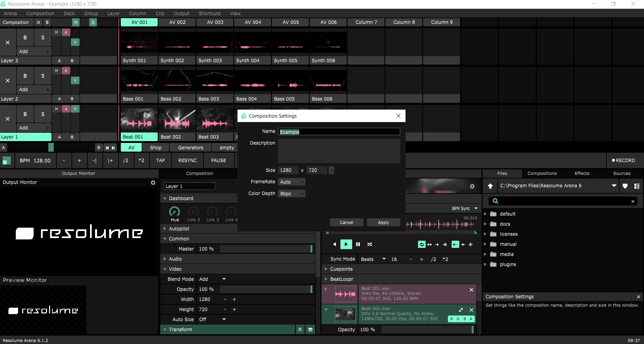
Task: Toggle Bypass on Layer 2
Action: point(25,76)
